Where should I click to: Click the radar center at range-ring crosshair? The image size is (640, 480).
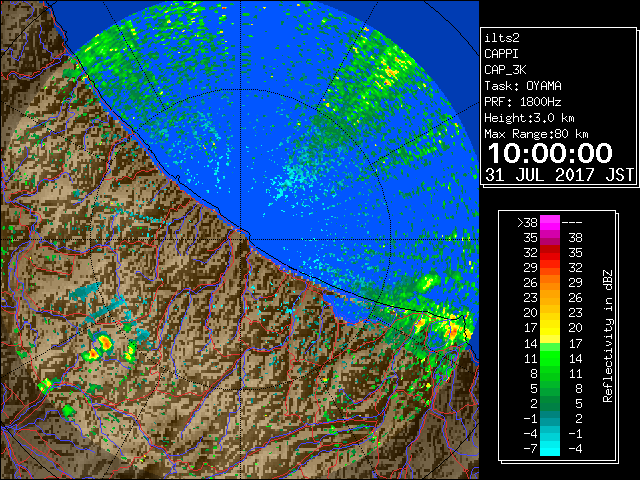pyautogui.click(x=241, y=239)
